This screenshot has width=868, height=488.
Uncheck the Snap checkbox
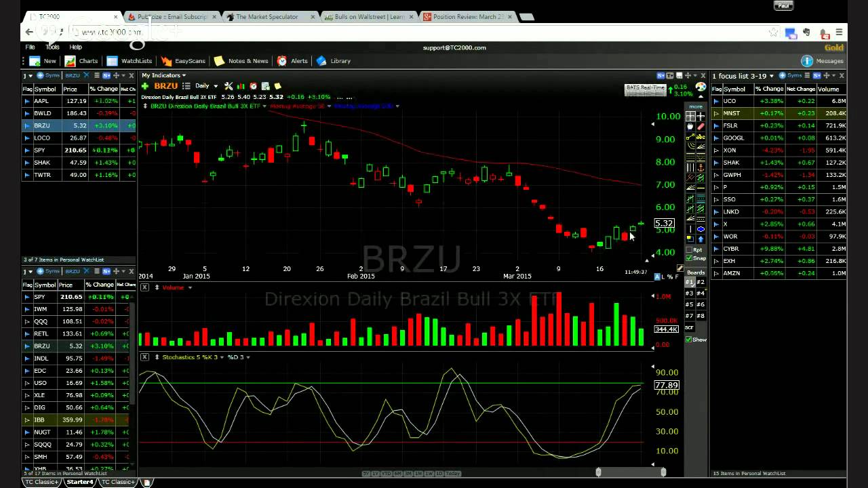(690, 258)
